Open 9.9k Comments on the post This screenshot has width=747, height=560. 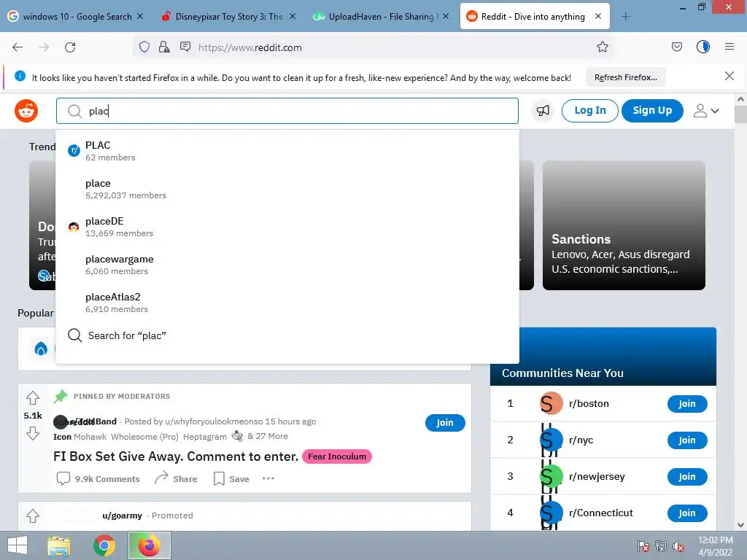click(x=98, y=478)
